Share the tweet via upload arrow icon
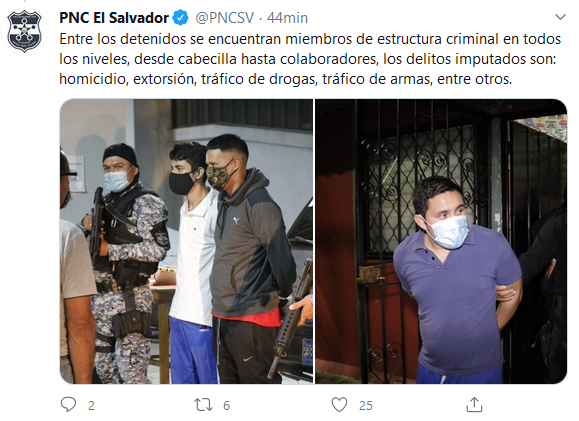The width and height of the screenshot is (579, 421). pos(474,404)
